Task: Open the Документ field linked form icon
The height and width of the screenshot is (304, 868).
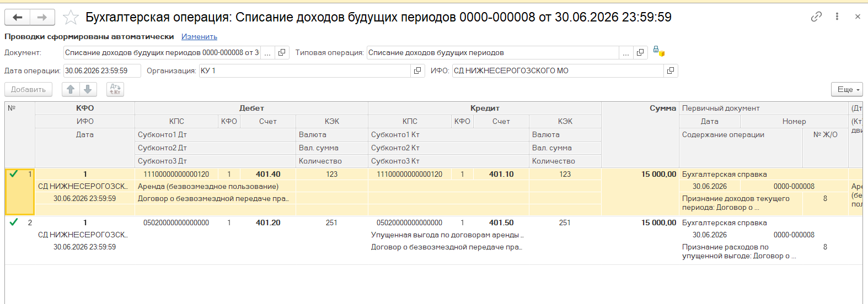Action: [x=282, y=53]
